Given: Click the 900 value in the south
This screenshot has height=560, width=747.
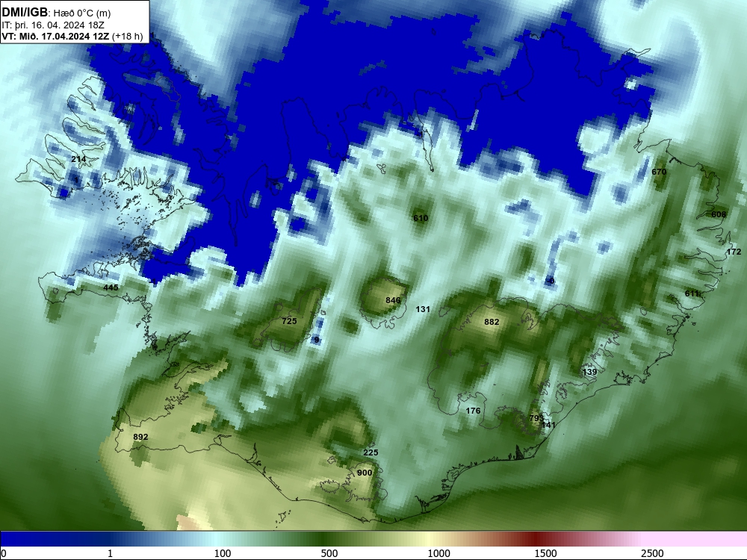Looking at the screenshot, I should pyautogui.click(x=364, y=473).
